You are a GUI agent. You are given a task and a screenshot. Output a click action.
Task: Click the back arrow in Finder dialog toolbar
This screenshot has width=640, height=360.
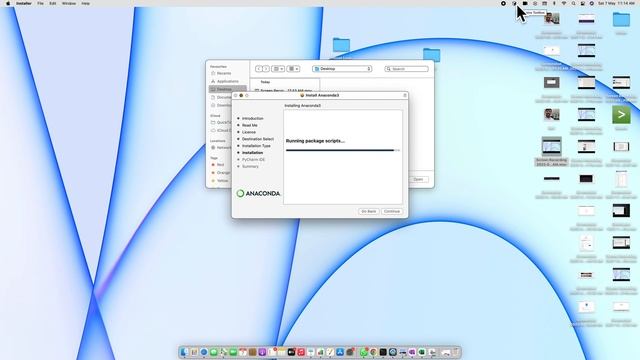click(259, 69)
